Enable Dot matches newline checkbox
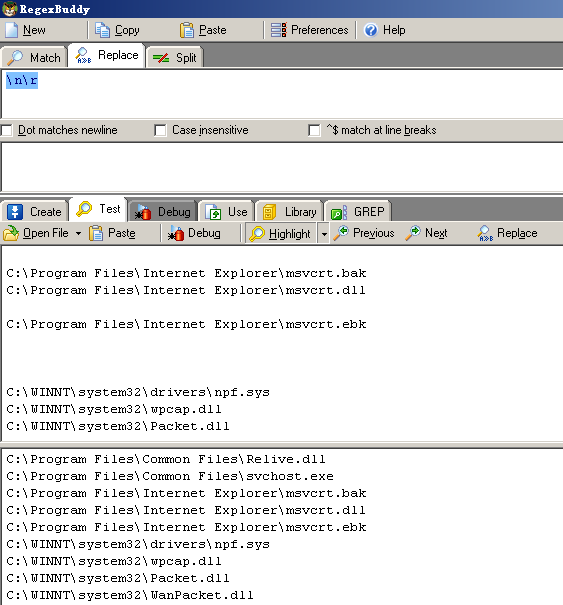The height and width of the screenshot is (605, 563). pos(7,130)
